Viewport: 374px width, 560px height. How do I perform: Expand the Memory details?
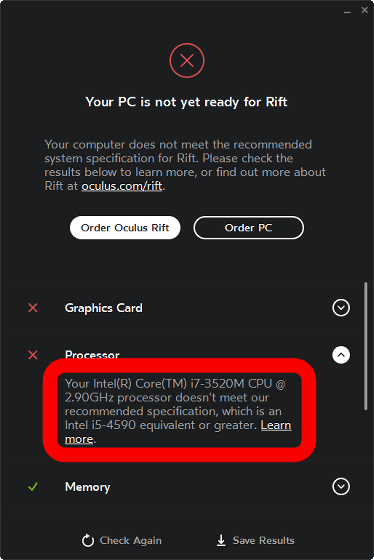tap(341, 486)
